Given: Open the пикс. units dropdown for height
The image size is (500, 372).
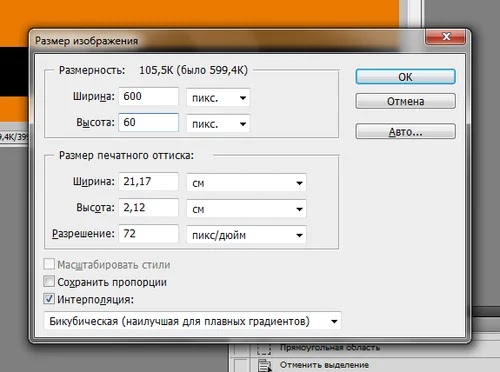Looking at the screenshot, I should click(x=218, y=124).
